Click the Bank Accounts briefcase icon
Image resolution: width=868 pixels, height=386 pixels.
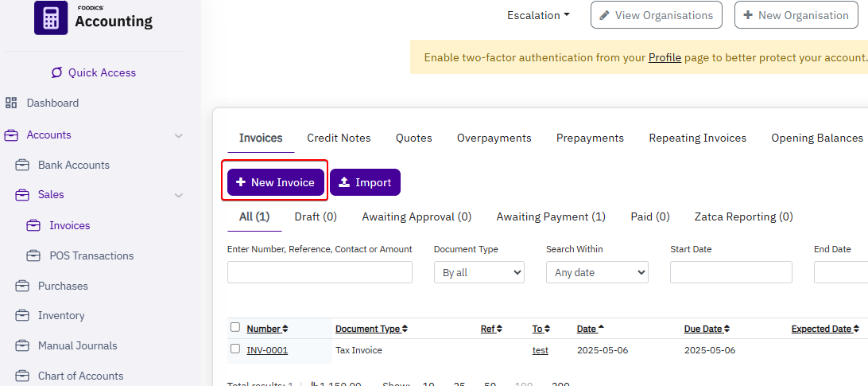22,165
